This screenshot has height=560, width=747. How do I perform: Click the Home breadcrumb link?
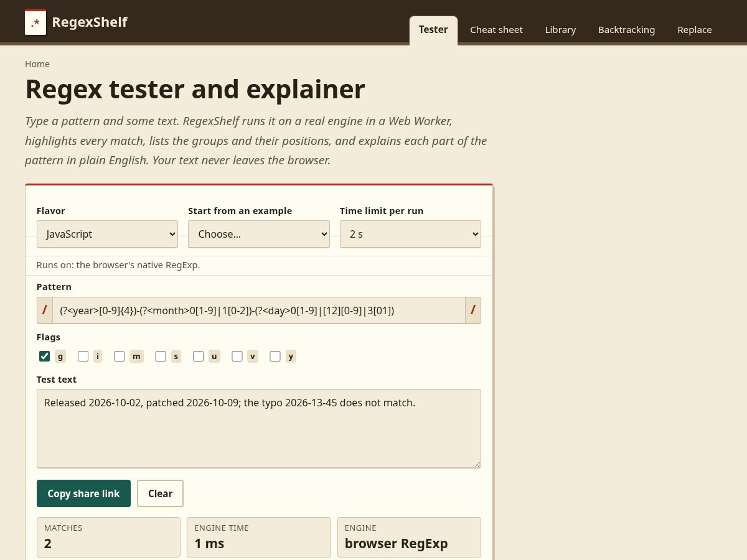pos(37,64)
